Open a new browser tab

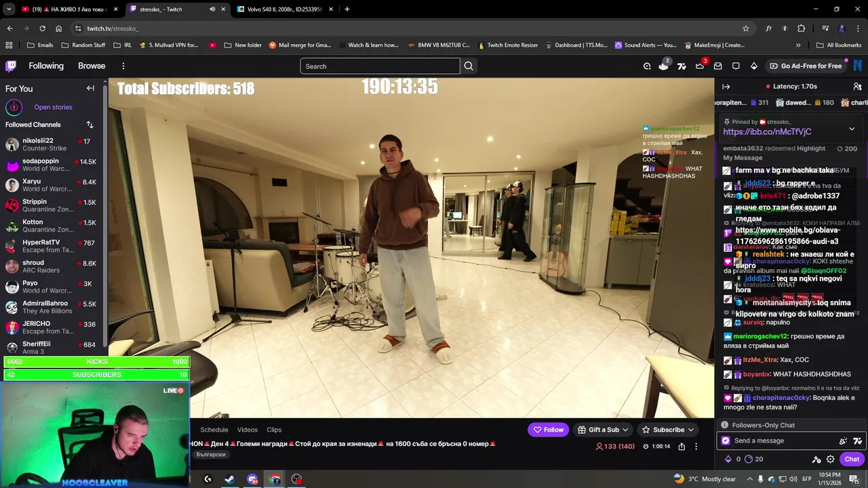click(347, 9)
